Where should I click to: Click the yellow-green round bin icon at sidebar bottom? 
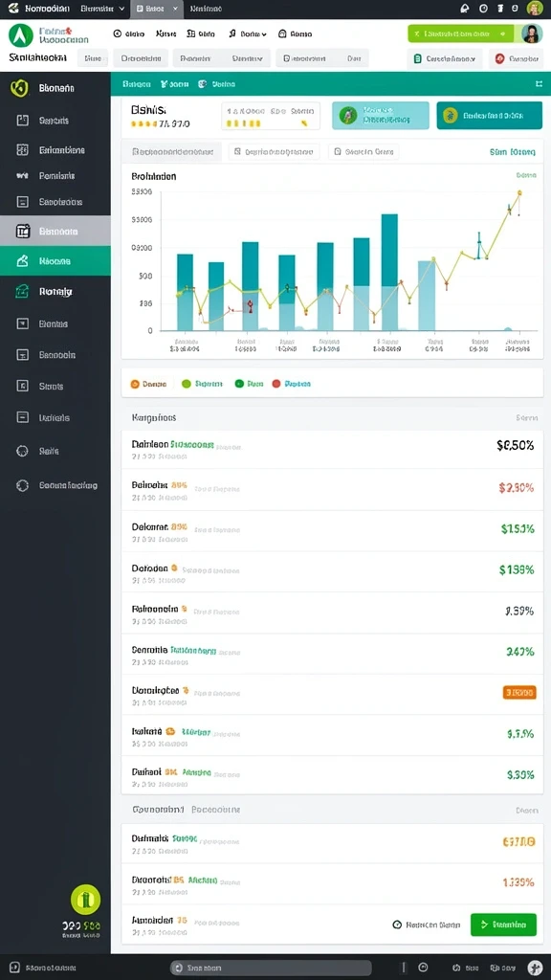85,900
